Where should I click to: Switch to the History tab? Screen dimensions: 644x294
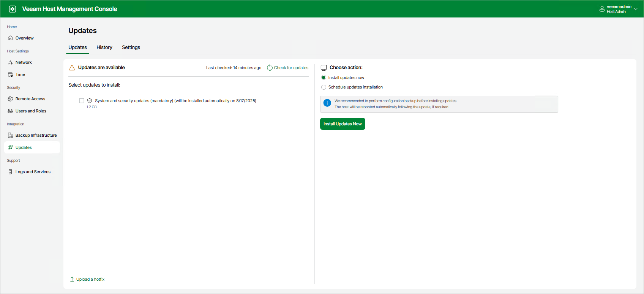[x=104, y=47]
